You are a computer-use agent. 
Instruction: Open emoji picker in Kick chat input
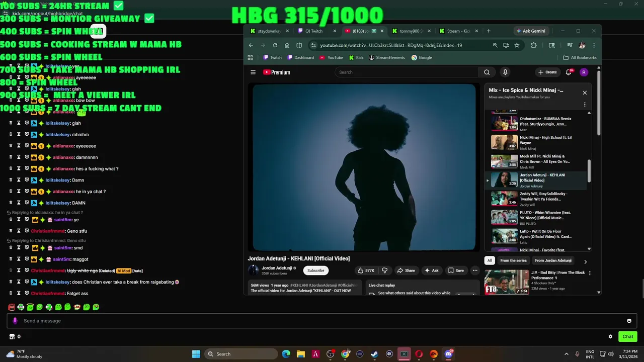pos(629,321)
